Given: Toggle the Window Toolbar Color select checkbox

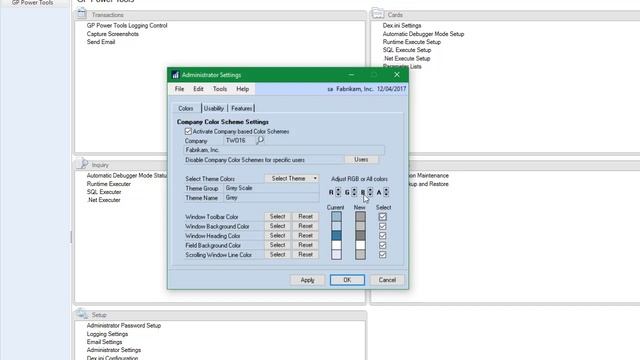Looking at the screenshot, I should pos(382,217).
